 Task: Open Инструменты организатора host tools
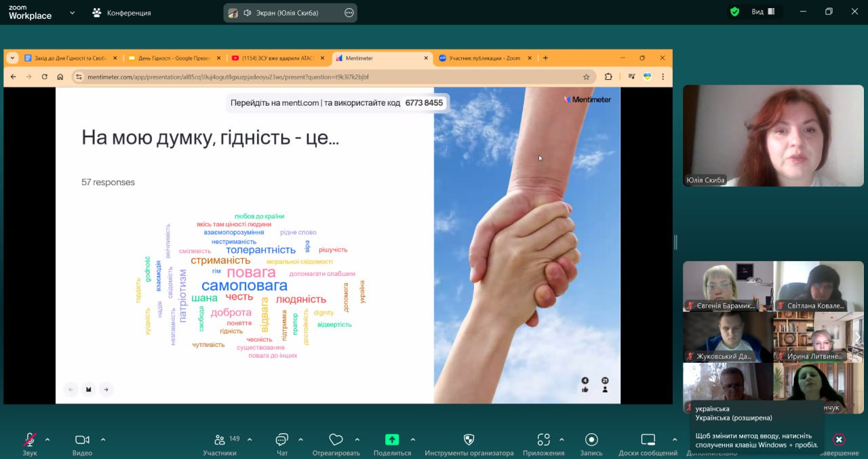pyautogui.click(x=469, y=443)
